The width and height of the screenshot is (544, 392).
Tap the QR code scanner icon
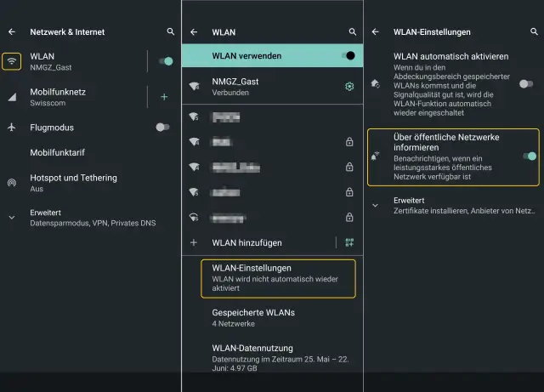pyautogui.click(x=348, y=242)
